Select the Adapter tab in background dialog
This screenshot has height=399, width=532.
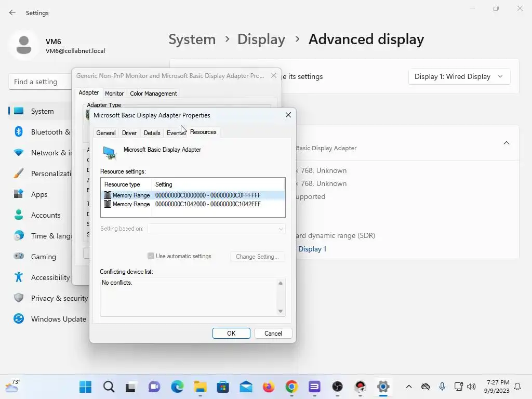[88, 92]
